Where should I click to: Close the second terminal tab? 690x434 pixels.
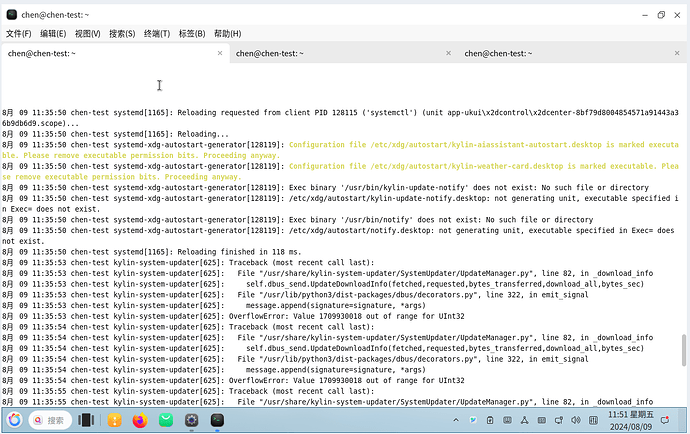pyautogui.click(x=448, y=53)
